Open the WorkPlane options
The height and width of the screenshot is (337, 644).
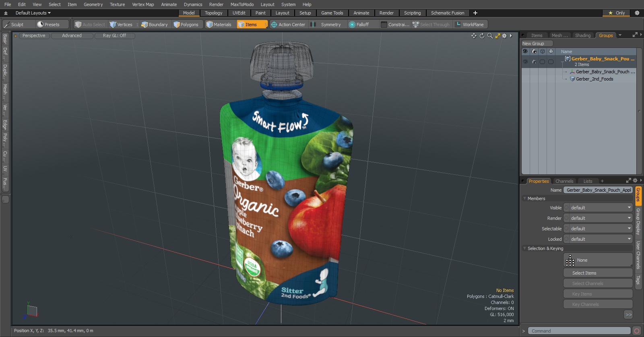tap(470, 25)
